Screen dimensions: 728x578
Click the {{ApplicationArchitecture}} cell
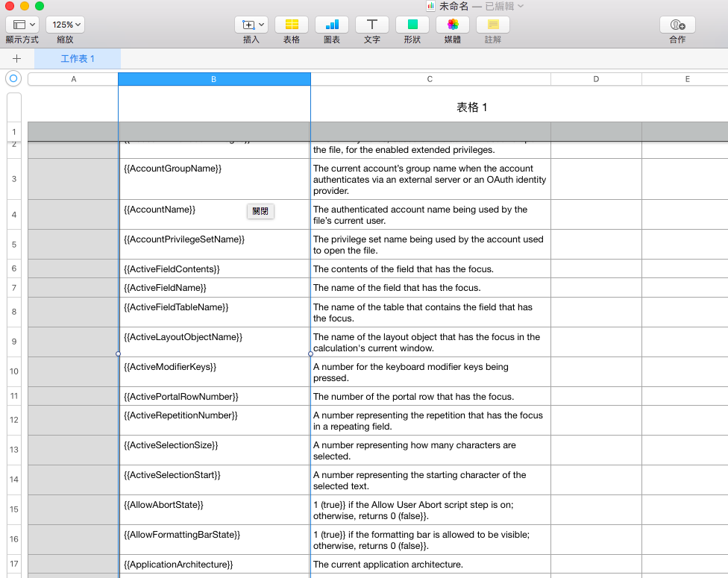pos(215,565)
